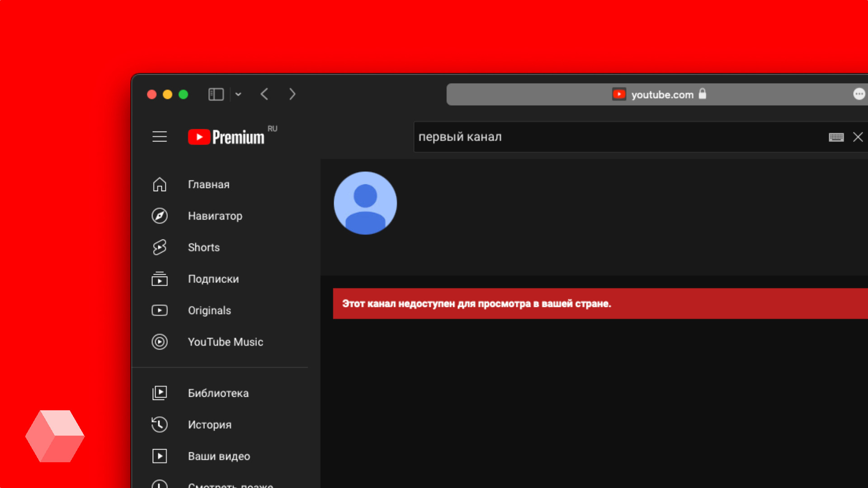The image size is (868, 488).
Task: Click the yellow macOS minimize button
Action: (x=167, y=94)
